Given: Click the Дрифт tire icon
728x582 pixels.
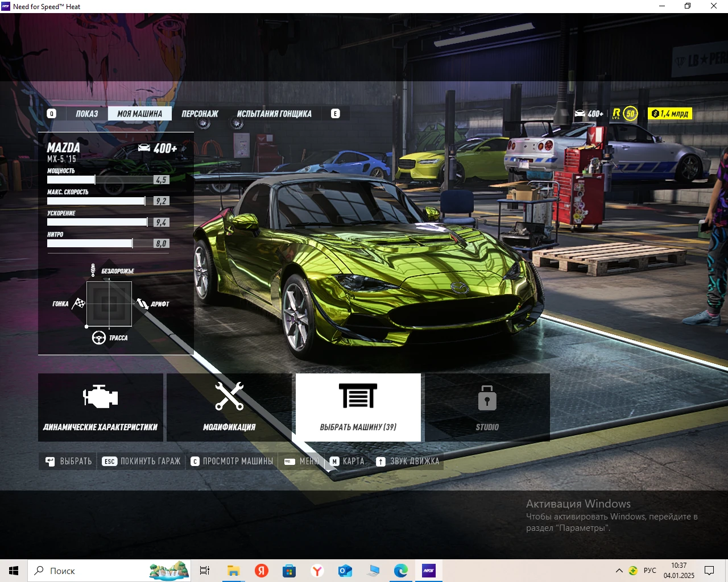Looking at the screenshot, I should click(x=142, y=304).
